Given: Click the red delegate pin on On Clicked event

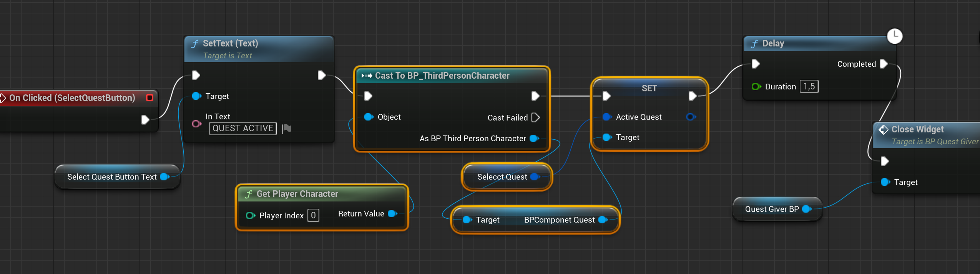Looking at the screenshot, I should pos(149,98).
